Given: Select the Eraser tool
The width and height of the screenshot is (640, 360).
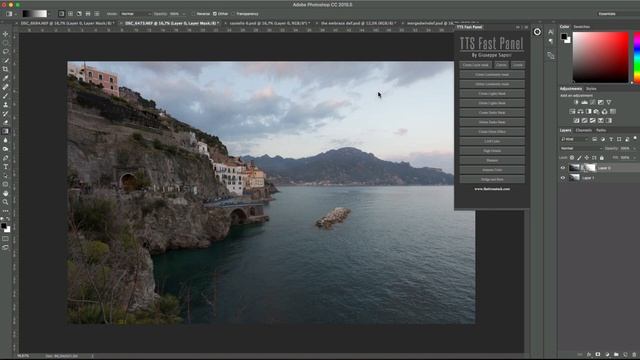Looking at the screenshot, I should click(x=5, y=122).
